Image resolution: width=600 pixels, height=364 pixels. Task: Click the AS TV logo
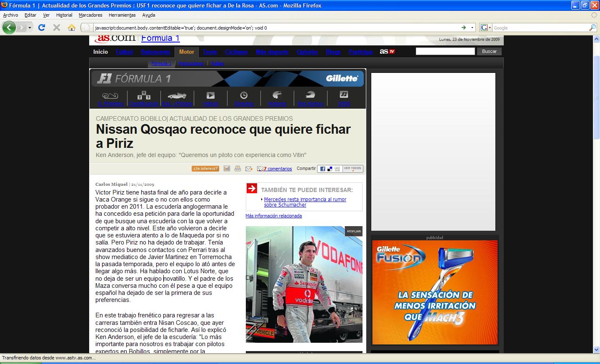pyautogui.click(x=387, y=51)
